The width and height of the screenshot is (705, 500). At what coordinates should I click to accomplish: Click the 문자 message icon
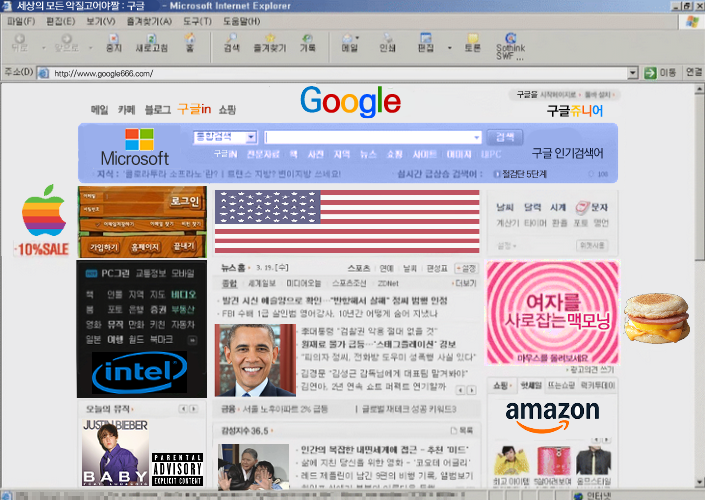point(583,207)
